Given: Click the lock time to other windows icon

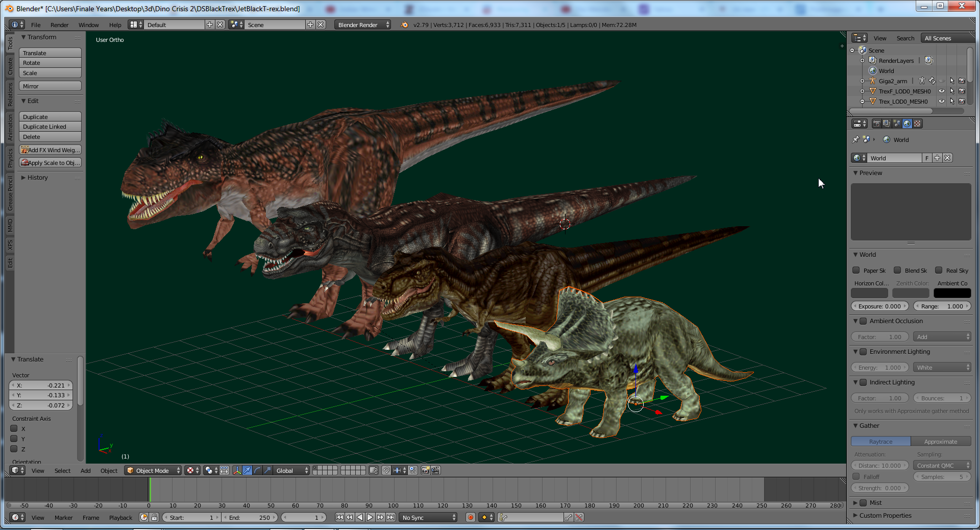Looking at the screenshot, I should pyautogui.click(x=155, y=517).
